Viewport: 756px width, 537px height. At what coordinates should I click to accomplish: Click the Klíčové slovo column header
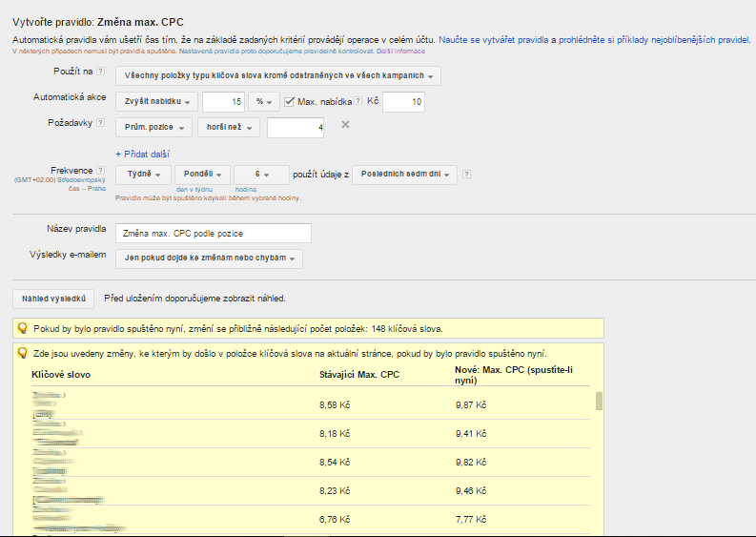coord(61,375)
